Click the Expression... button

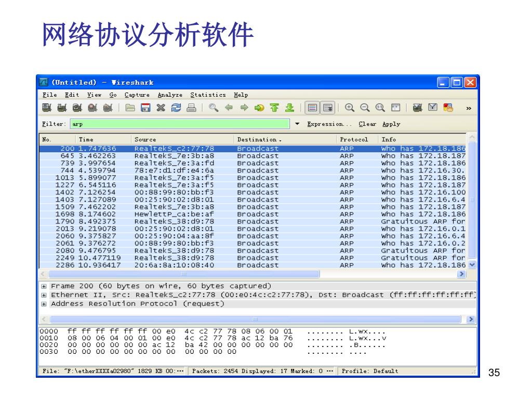point(329,124)
